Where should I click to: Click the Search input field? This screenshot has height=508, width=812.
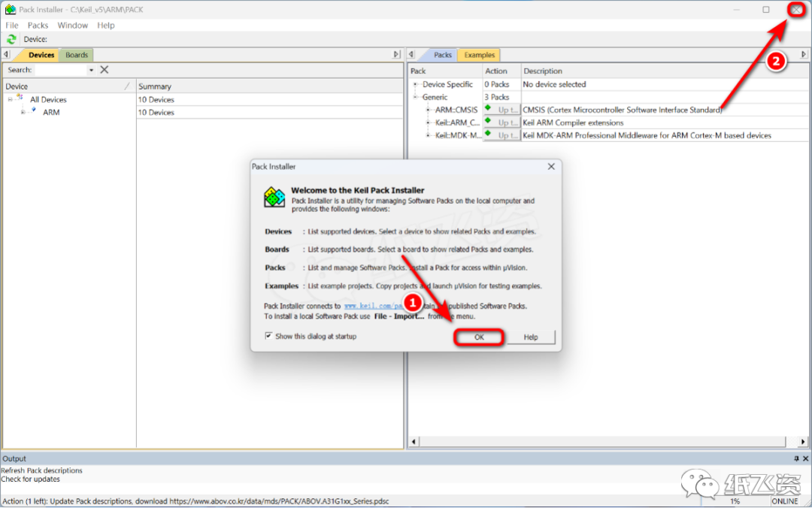point(60,70)
